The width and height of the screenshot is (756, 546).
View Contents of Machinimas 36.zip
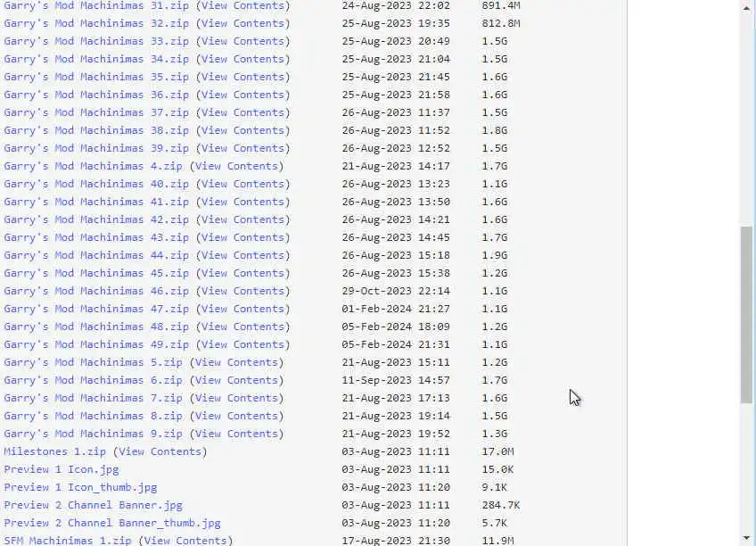(243, 95)
